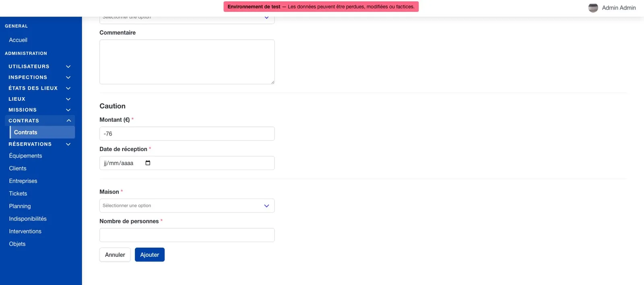This screenshot has height=285, width=644.
Task: Click the Admin Admin avatar picture
Action: 593,8
